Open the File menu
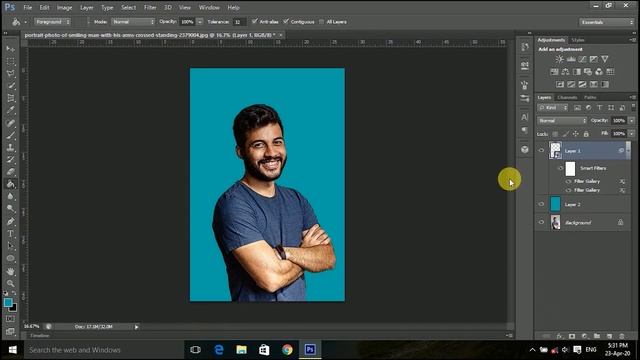Screen dimensions: 640x360 [27, 7]
